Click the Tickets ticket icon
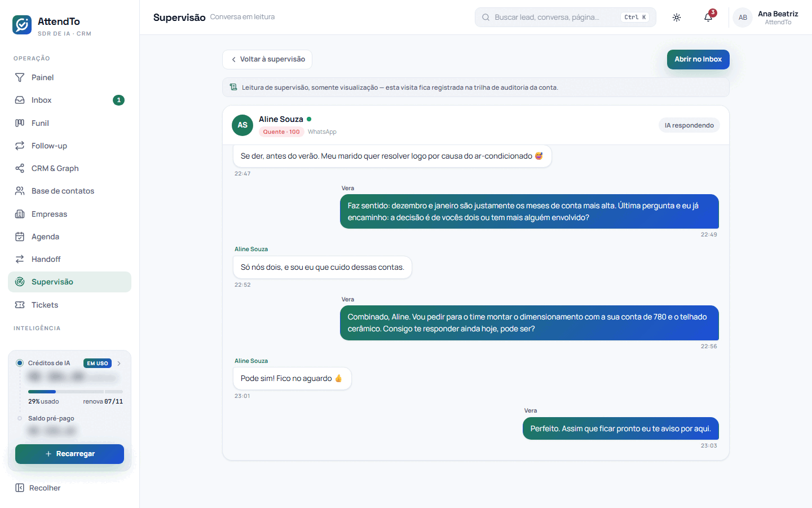This screenshot has width=812, height=508. point(20,305)
